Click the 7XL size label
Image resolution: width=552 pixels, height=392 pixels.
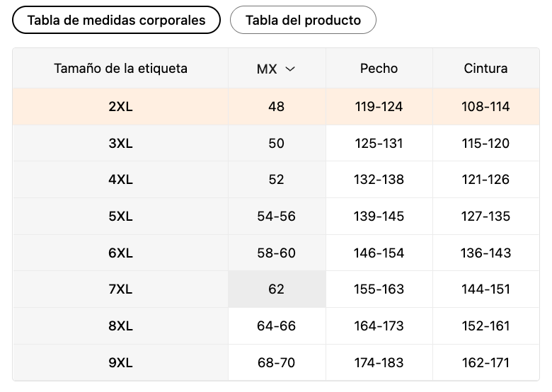120,289
